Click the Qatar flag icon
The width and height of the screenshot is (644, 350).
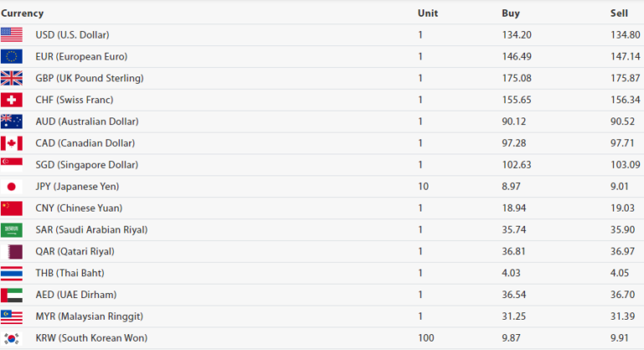pyautogui.click(x=12, y=252)
